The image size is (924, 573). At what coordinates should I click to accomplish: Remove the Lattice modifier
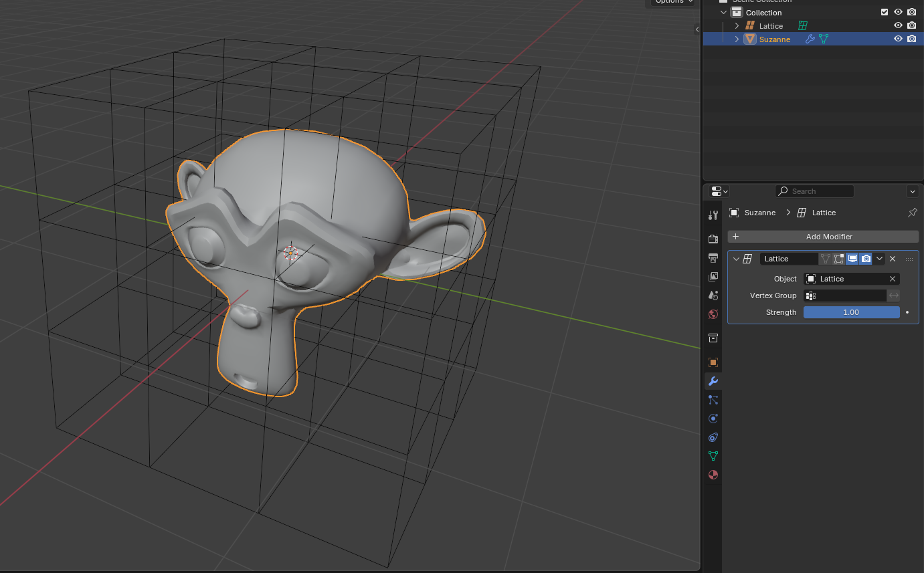click(x=893, y=259)
